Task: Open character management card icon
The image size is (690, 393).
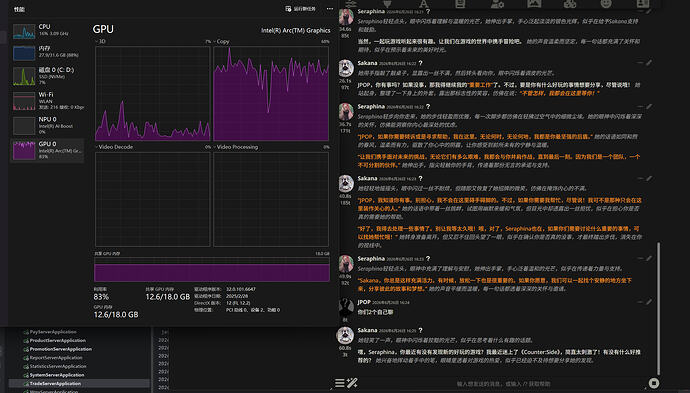Action: coord(643,4)
